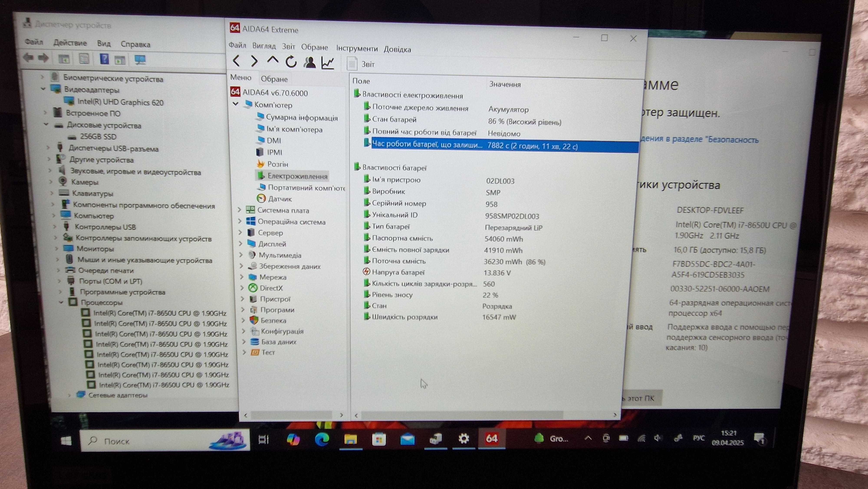The image size is (868, 489).
Task: Open the Windows Start button
Action: point(66,441)
